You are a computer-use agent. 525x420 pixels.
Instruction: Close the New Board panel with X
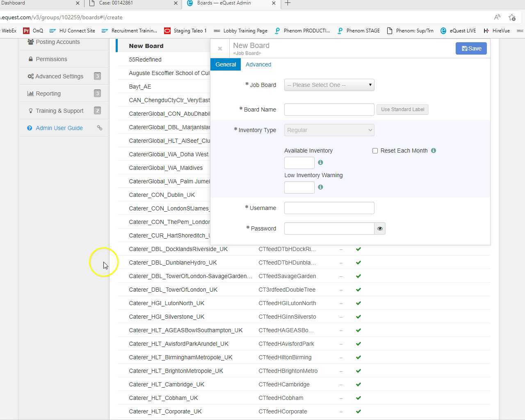(220, 49)
